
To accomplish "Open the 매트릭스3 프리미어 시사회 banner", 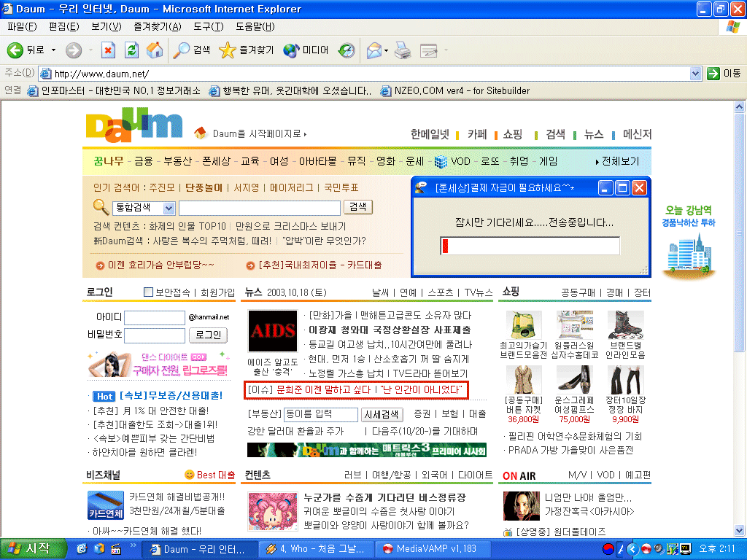I will pyautogui.click(x=367, y=450).
